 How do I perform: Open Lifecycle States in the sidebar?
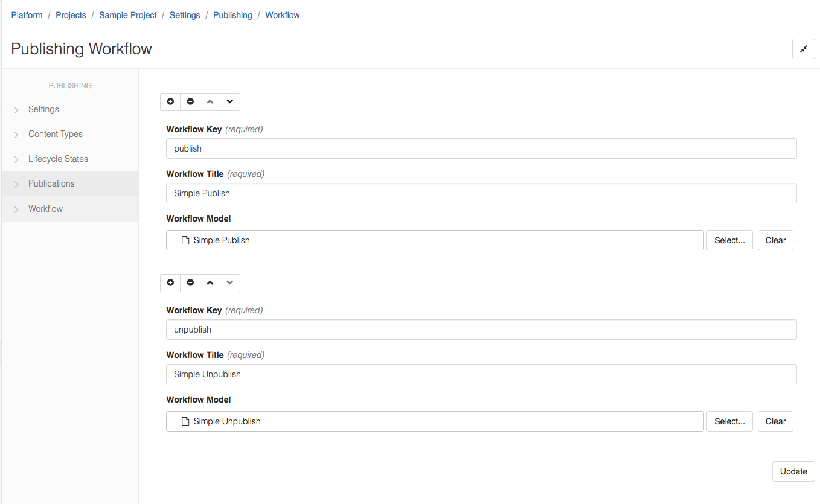(x=70, y=159)
